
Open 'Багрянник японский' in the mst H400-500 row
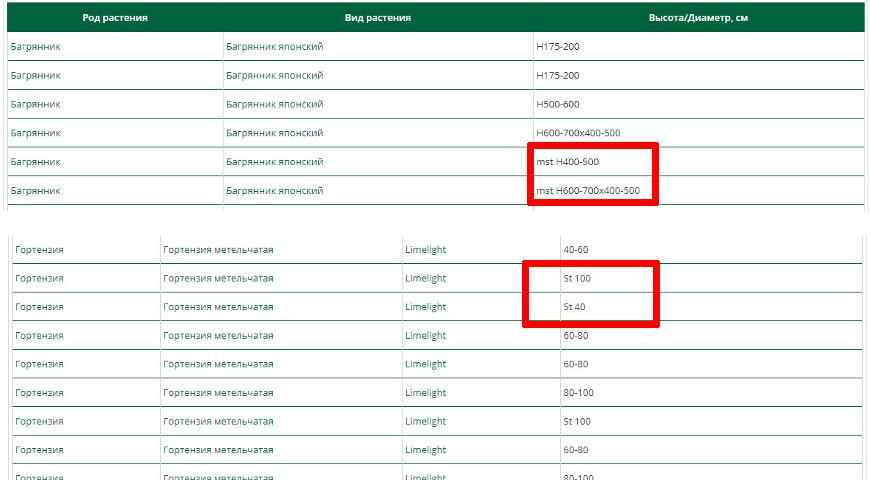tap(274, 162)
